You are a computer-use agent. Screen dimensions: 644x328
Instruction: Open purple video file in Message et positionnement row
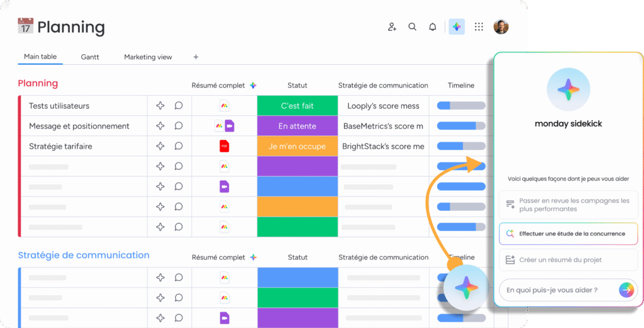click(x=230, y=126)
